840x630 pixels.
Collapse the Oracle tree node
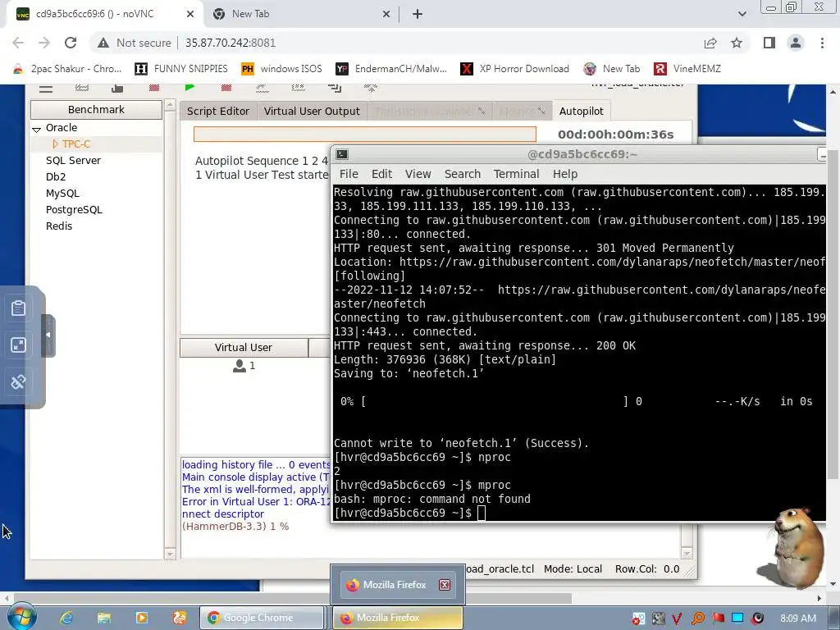(36, 129)
